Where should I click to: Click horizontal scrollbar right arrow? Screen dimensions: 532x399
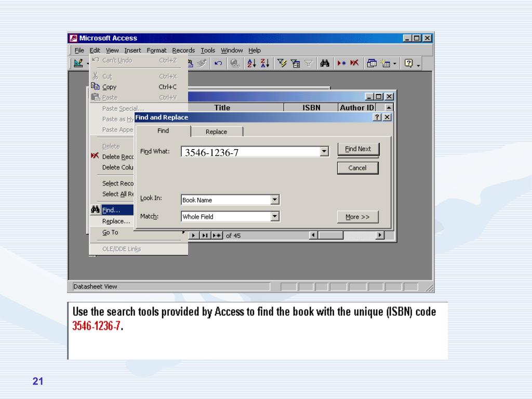(380, 235)
